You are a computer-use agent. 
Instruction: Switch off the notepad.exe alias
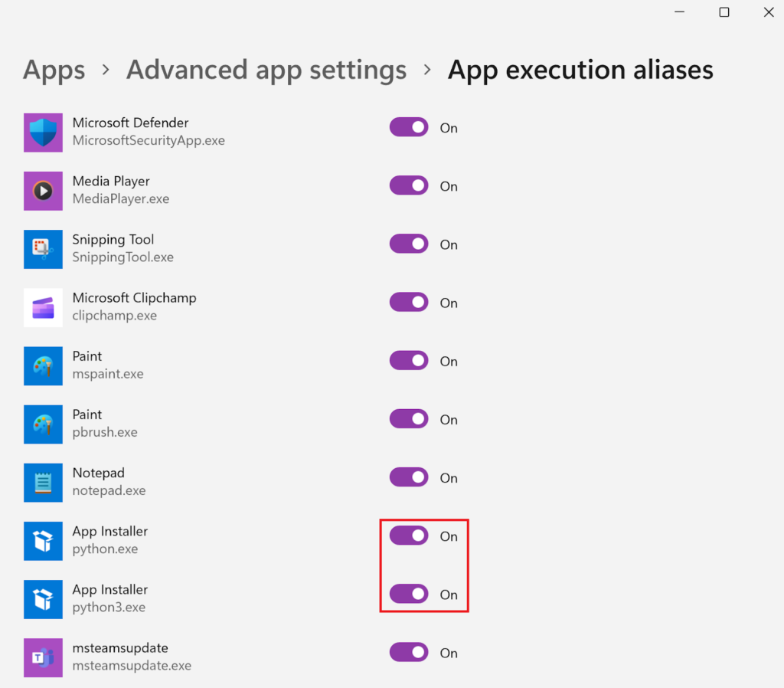pos(409,478)
